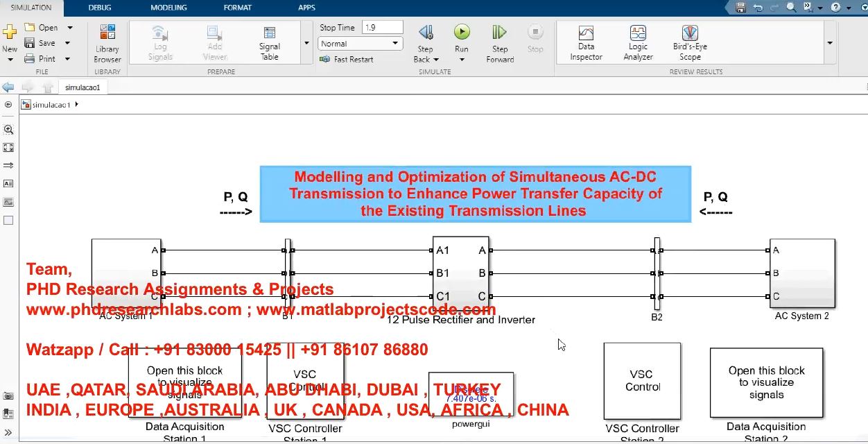Click the title annotation about AC-DC Transmission
This screenshot has height=444, width=868.
(x=475, y=194)
